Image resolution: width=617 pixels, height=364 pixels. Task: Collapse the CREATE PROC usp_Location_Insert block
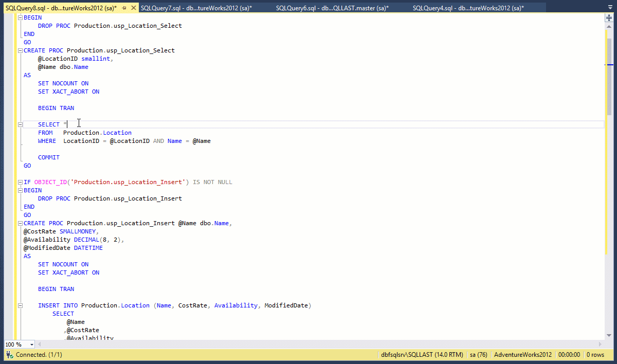click(x=20, y=223)
